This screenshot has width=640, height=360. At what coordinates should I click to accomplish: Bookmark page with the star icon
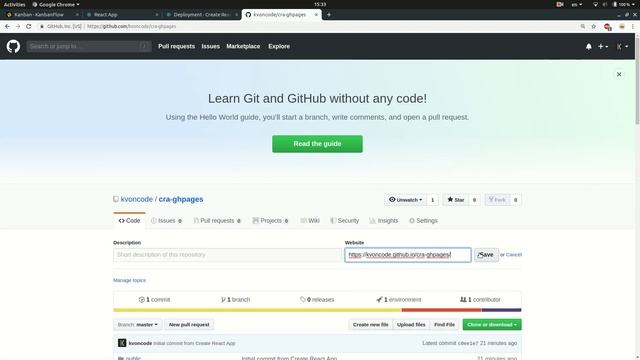[593, 26]
